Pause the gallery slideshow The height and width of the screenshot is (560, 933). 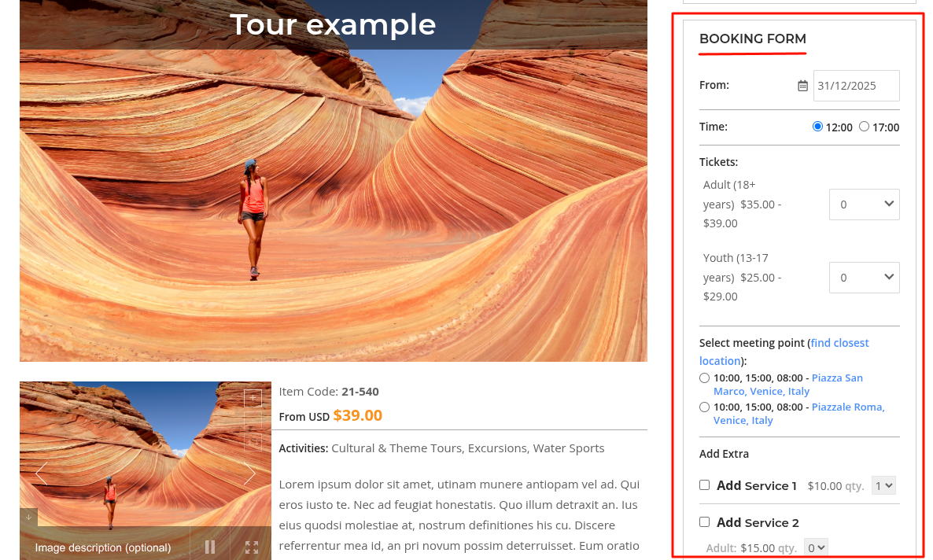click(x=210, y=547)
